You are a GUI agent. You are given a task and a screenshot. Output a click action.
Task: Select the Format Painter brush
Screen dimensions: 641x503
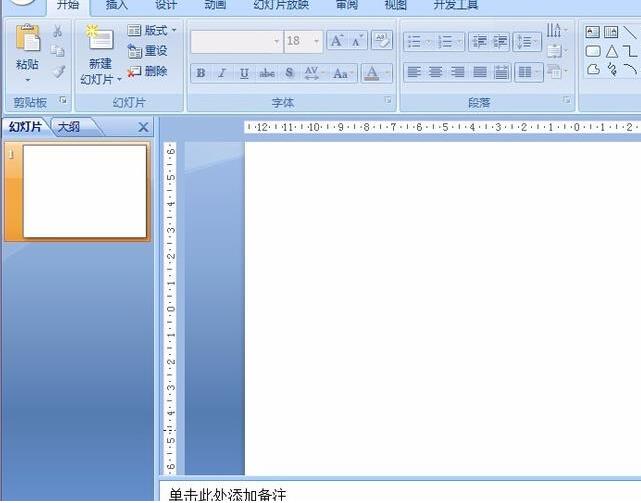click(x=58, y=71)
